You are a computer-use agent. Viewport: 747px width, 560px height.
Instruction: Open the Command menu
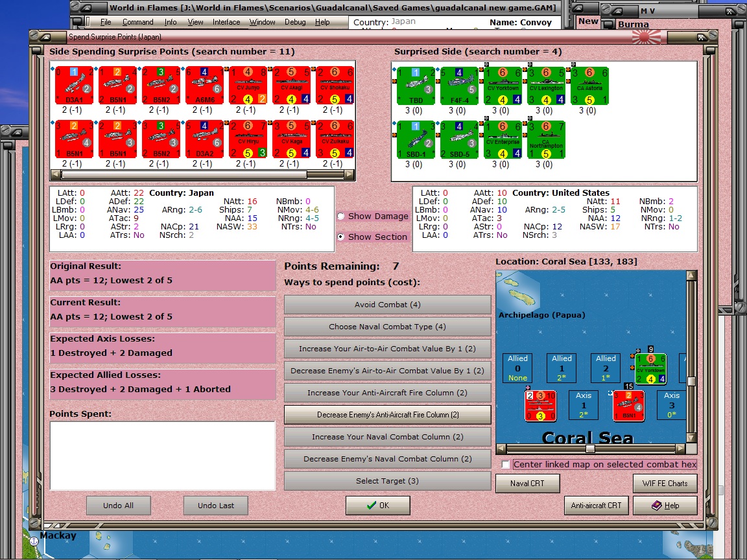point(137,22)
